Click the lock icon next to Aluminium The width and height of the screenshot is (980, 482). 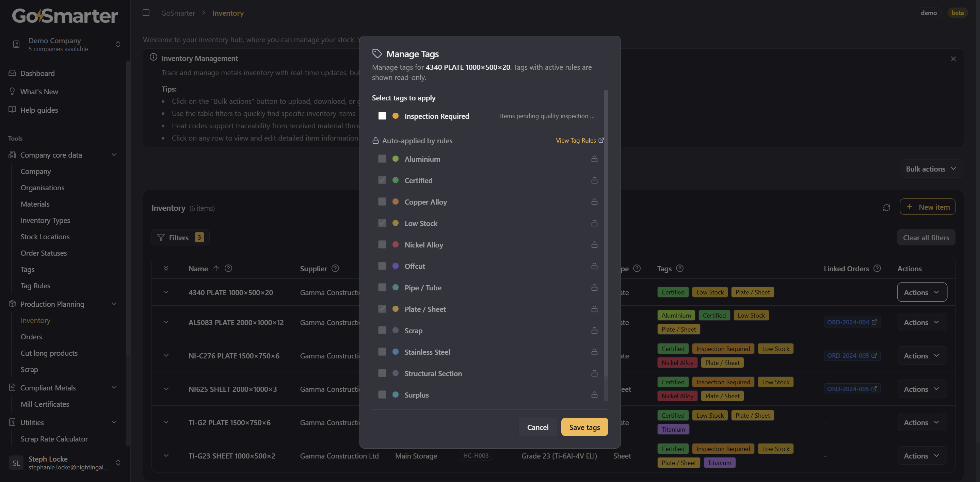tap(594, 159)
